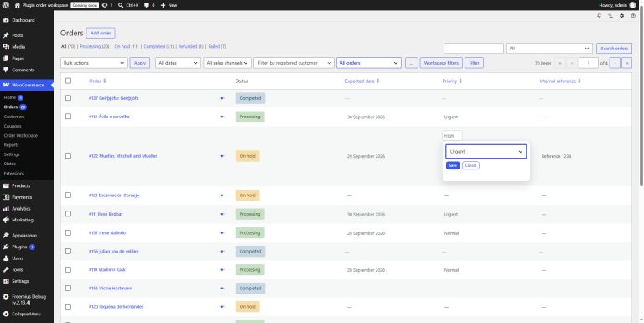Show the Processing (20) orders view
Image resolution: width=644 pixels, height=323 pixels.
point(95,46)
